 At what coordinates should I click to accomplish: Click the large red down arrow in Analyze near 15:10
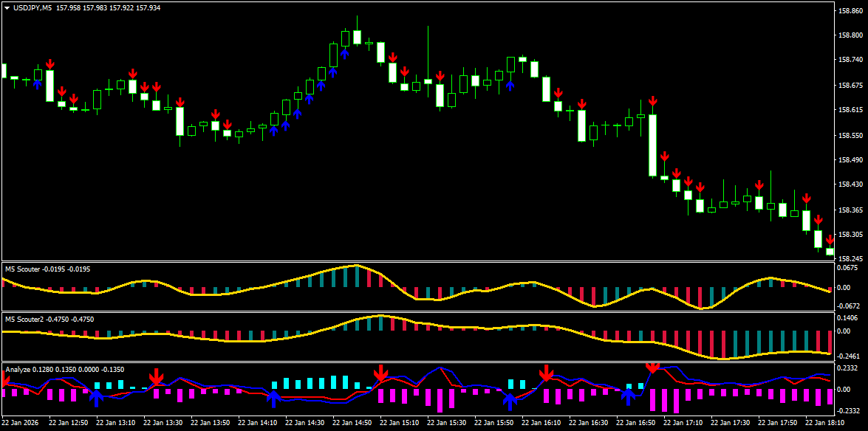click(381, 373)
